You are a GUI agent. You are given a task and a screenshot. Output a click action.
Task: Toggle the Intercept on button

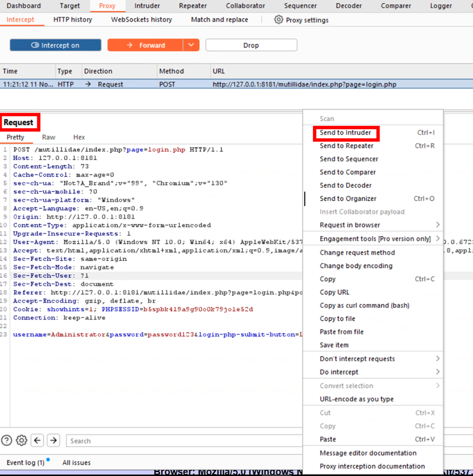click(x=56, y=45)
